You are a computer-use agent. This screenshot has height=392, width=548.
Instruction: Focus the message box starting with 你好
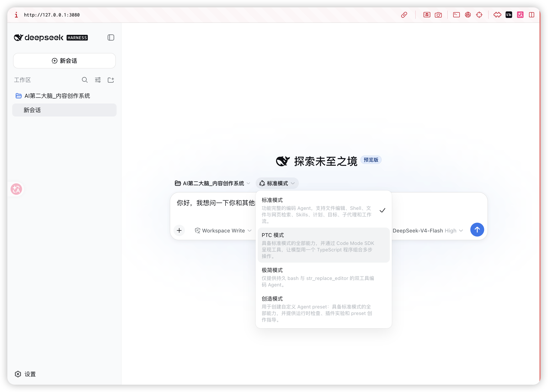tap(216, 203)
